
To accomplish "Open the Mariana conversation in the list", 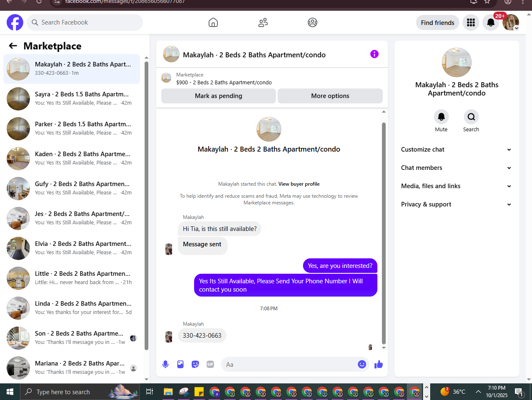I will pyautogui.click(x=71, y=368).
